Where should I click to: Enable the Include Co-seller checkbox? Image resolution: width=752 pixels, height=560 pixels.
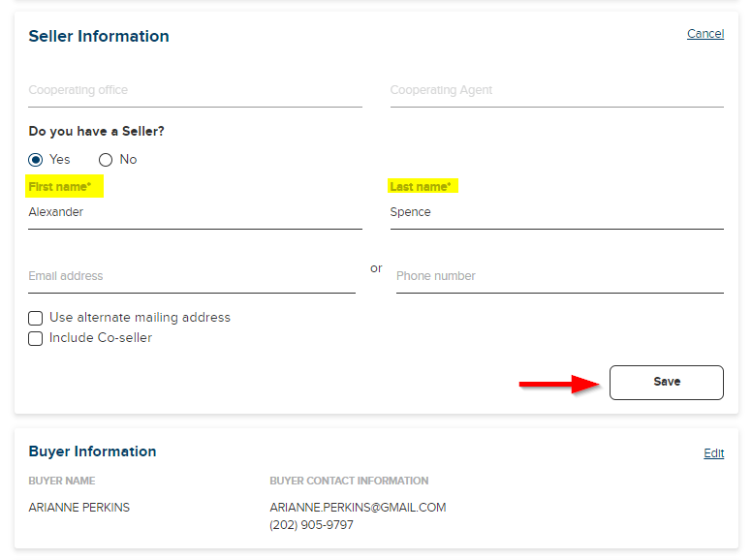pyautogui.click(x=36, y=338)
